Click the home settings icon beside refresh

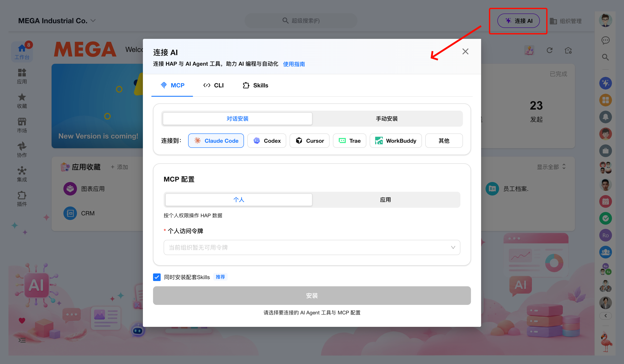tap(568, 50)
